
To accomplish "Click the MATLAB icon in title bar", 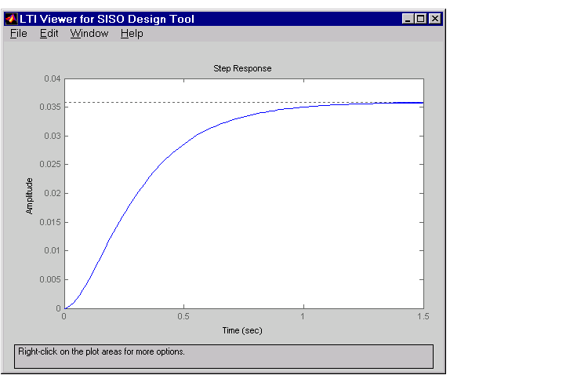I will 11,18.
